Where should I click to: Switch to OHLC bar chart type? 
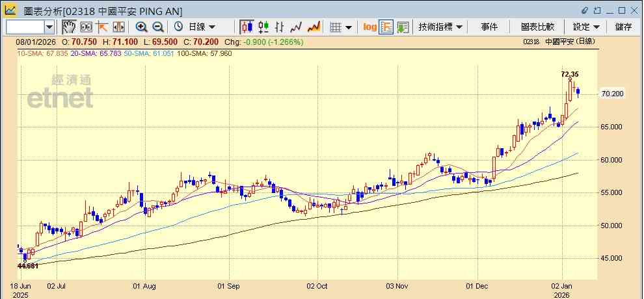(279, 27)
